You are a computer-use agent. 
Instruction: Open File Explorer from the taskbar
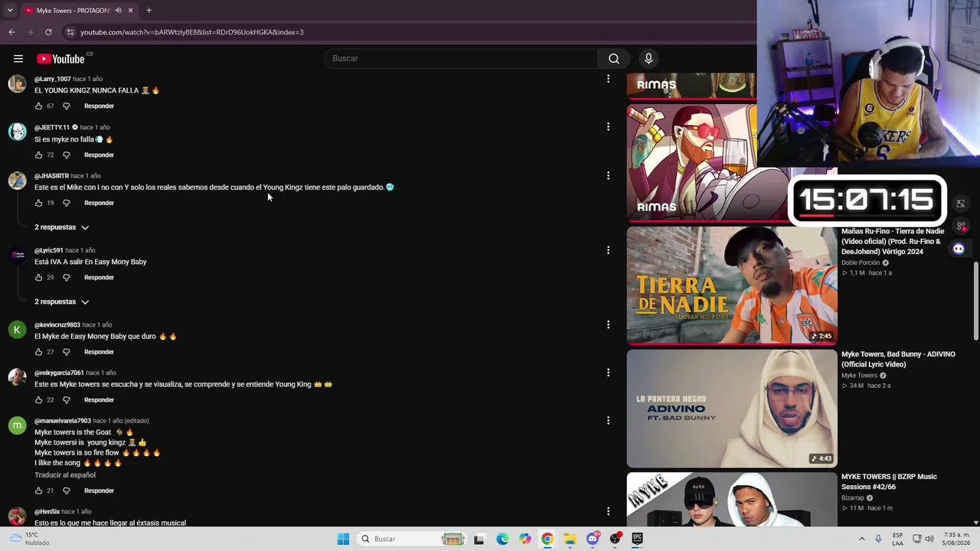[570, 539]
